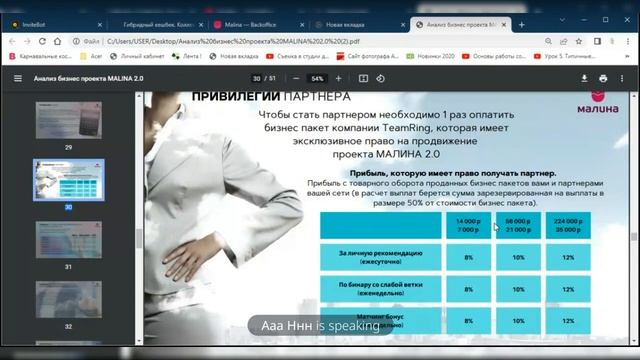Image resolution: width=640 pixels, height=360 pixels.
Task: Click the thumbnail panel scroll up arrow
Action: coord(139,96)
